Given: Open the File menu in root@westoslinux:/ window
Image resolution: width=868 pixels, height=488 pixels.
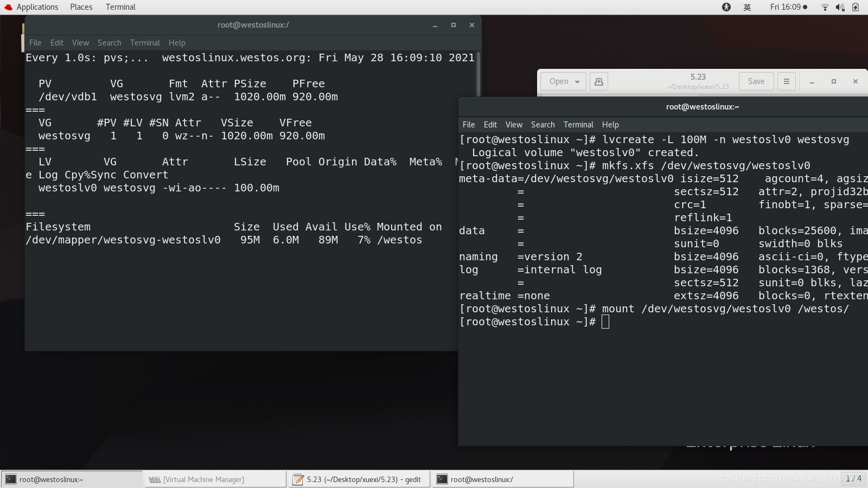Looking at the screenshot, I should pyautogui.click(x=35, y=42).
